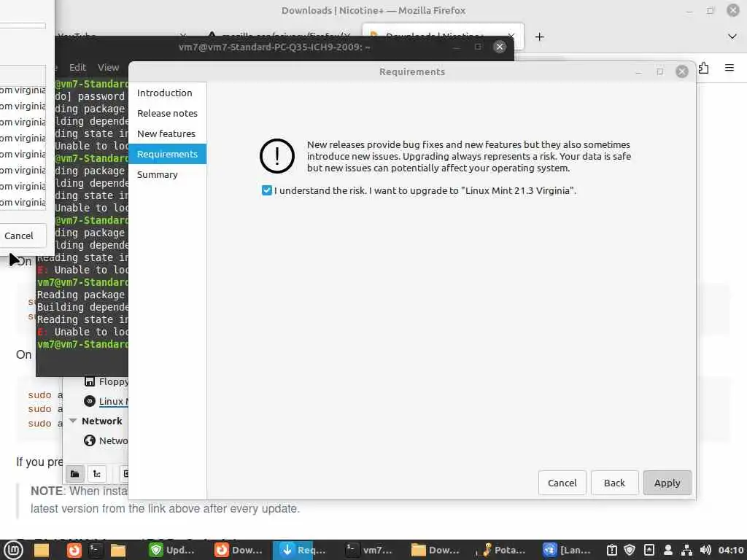
Task: Open the calendar clock showing 04:10
Action: pyautogui.click(x=731, y=551)
